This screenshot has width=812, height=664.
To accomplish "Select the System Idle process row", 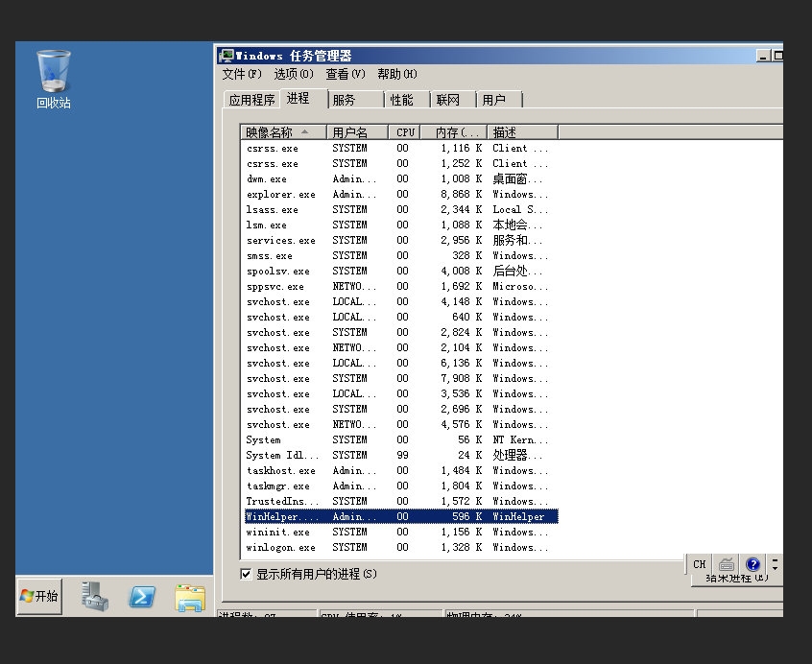I will click(401, 456).
